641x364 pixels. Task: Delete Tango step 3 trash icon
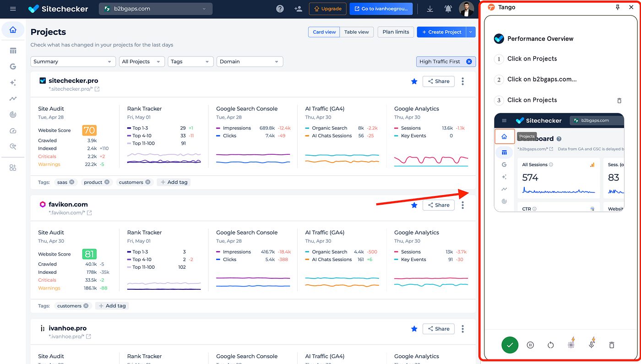click(x=619, y=100)
